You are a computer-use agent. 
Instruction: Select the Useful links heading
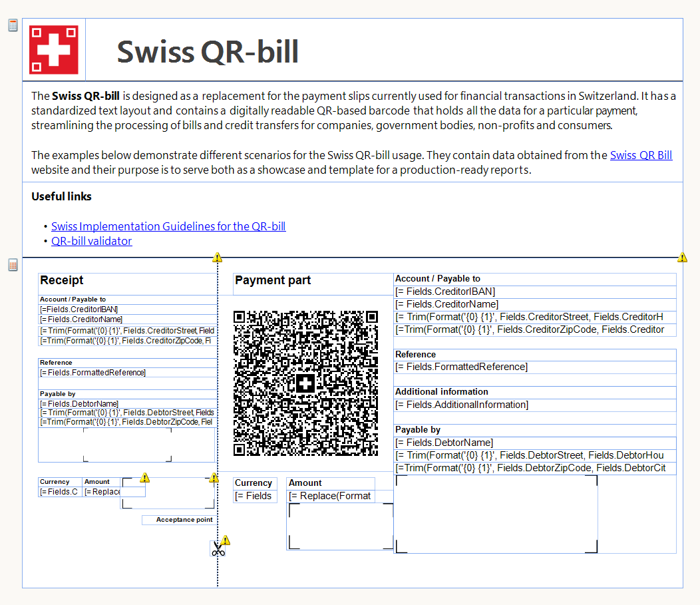click(x=62, y=196)
